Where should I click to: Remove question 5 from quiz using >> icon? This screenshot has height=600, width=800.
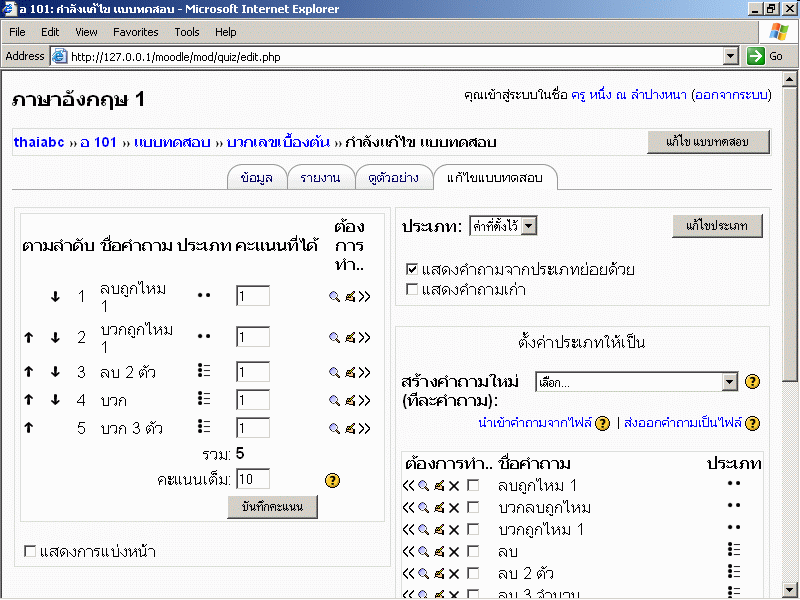point(364,429)
